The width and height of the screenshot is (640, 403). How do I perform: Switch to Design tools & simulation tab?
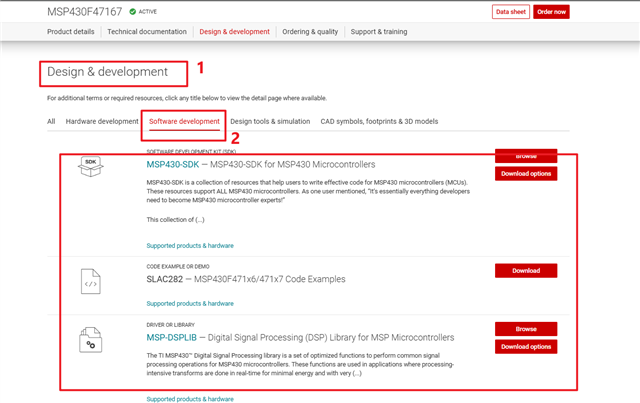pyautogui.click(x=270, y=121)
